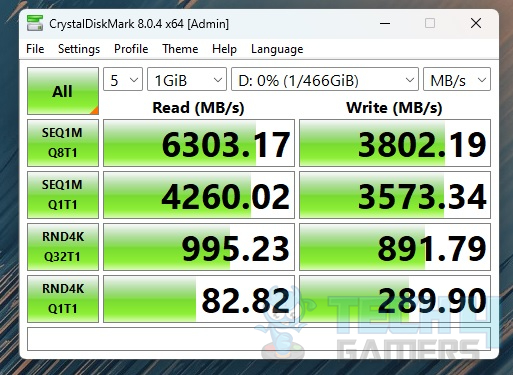Start the SEQ1M Q8T1 test

63,143
